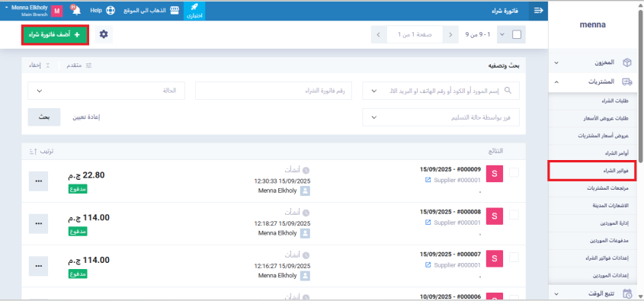The image size is (644, 301).
Task: Select the checkbox for invoice #000008
Action: point(514,215)
